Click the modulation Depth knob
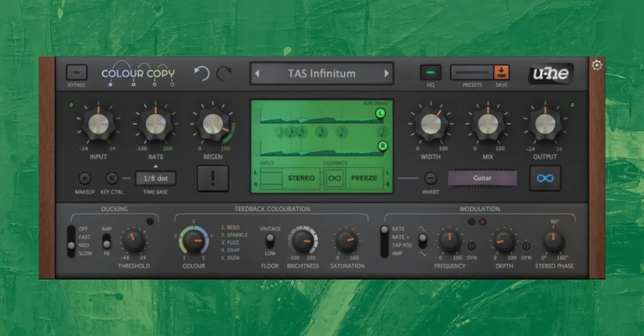644x336 pixels. coord(504,241)
